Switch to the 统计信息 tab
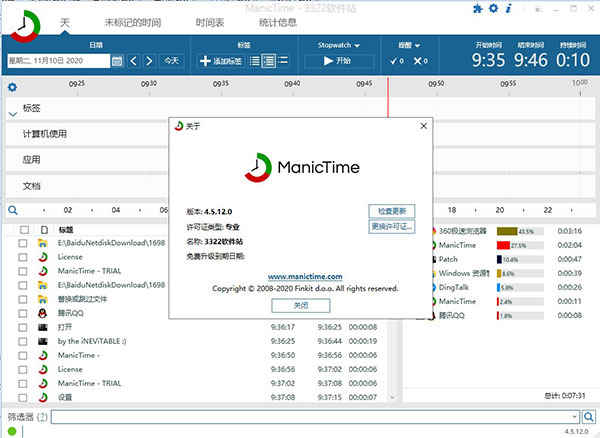This screenshot has height=438, width=600. (x=278, y=23)
